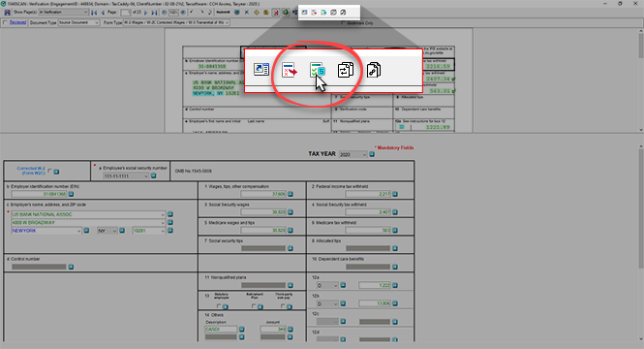Viewport: 644px width, 349px height.
Task: Click the arrow icon next to Employee's SSN
Action: tap(153, 175)
